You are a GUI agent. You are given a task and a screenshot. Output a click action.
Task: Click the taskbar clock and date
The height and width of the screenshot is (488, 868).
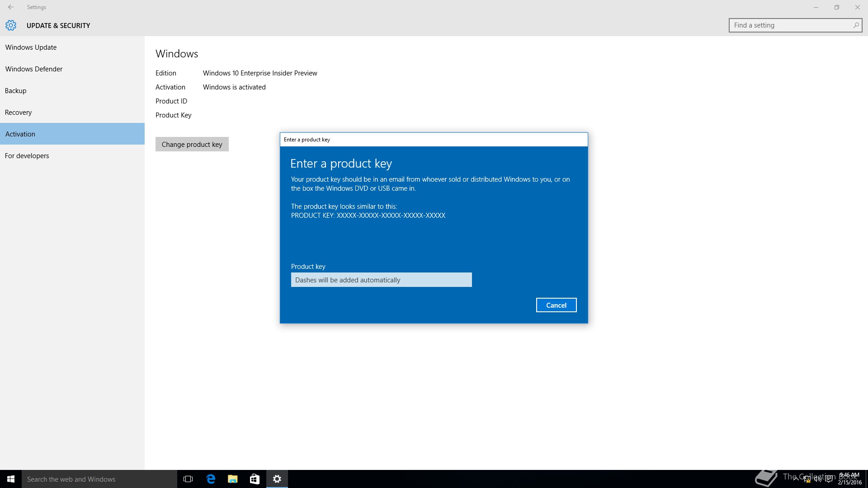point(850,479)
